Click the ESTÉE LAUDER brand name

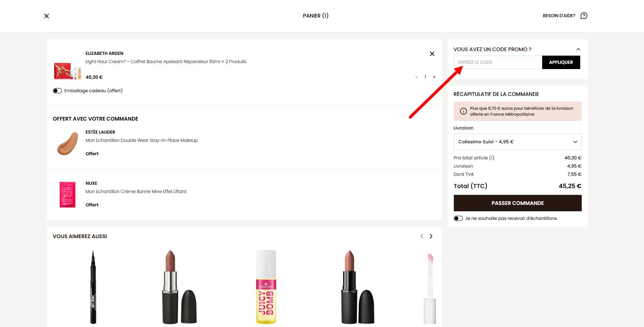pos(100,132)
